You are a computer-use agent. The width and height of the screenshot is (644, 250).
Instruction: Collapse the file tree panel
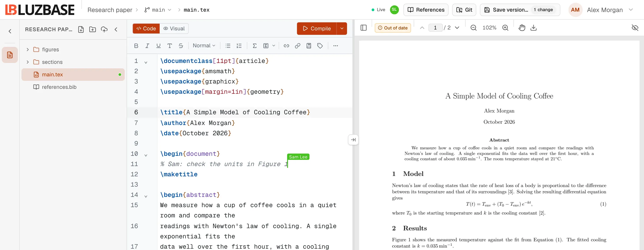116,29
